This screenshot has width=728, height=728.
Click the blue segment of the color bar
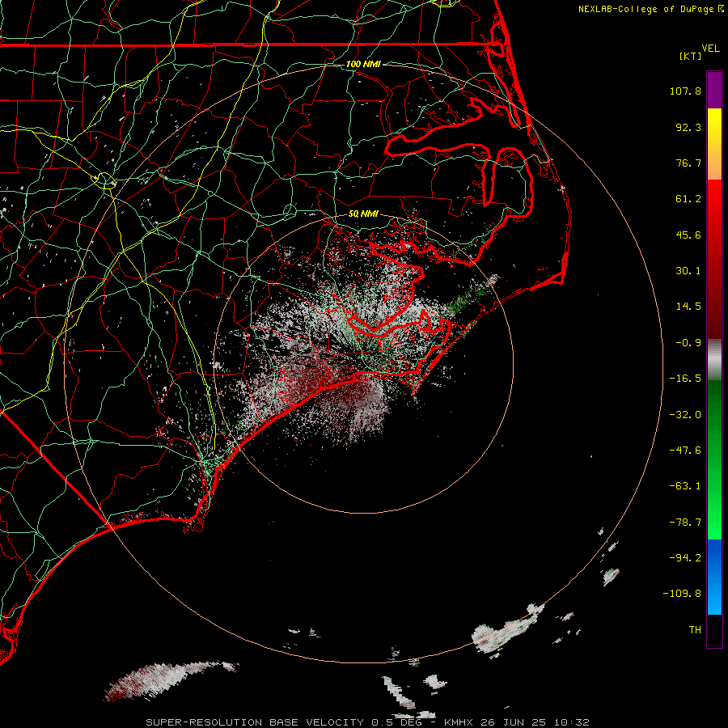pos(714,577)
